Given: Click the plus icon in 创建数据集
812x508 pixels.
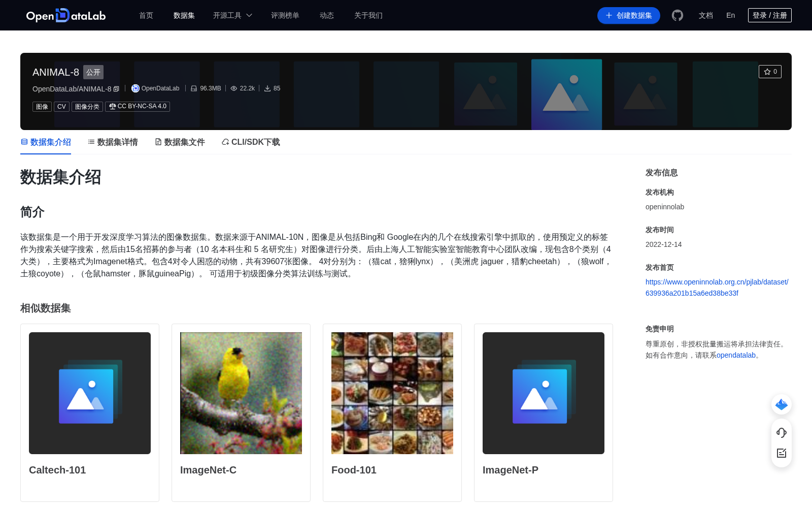Looking at the screenshot, I should pyautogui.click(x=609, y=15).
